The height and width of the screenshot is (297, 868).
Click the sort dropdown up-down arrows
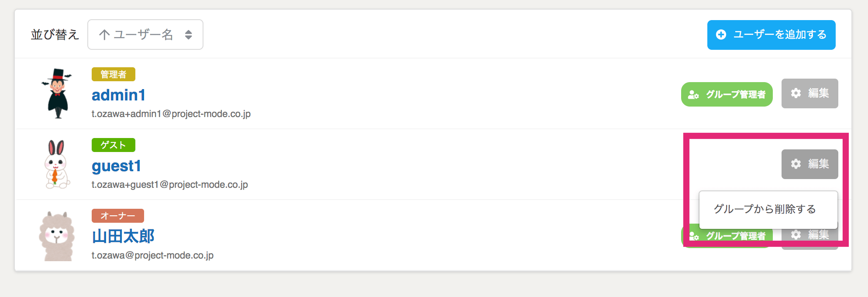click(189, 35)
